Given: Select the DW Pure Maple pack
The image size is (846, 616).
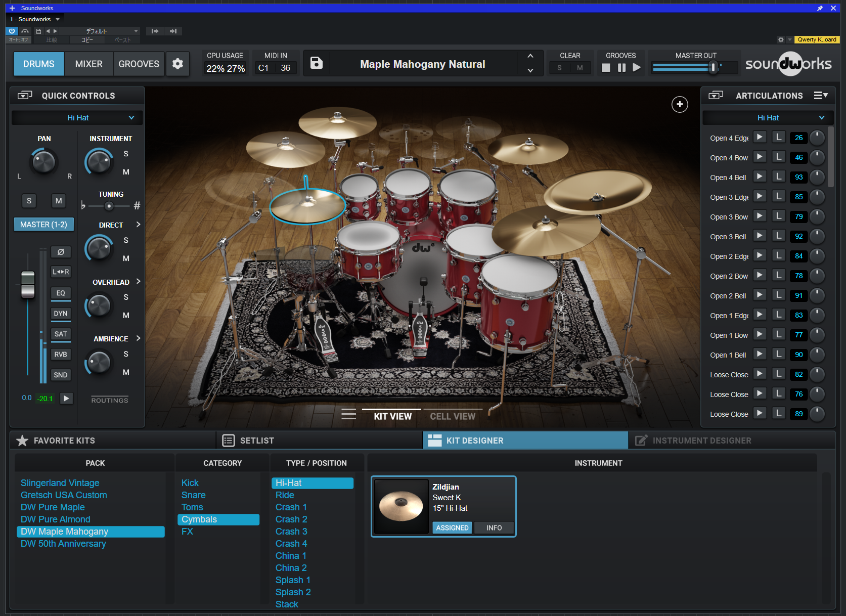Looking at the screenshot, I should click(53, 507).
